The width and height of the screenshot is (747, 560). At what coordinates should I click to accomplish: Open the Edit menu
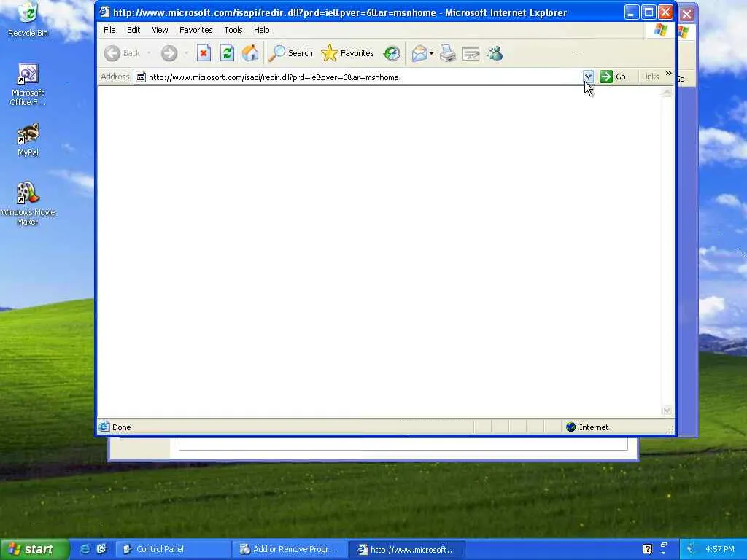133,30
